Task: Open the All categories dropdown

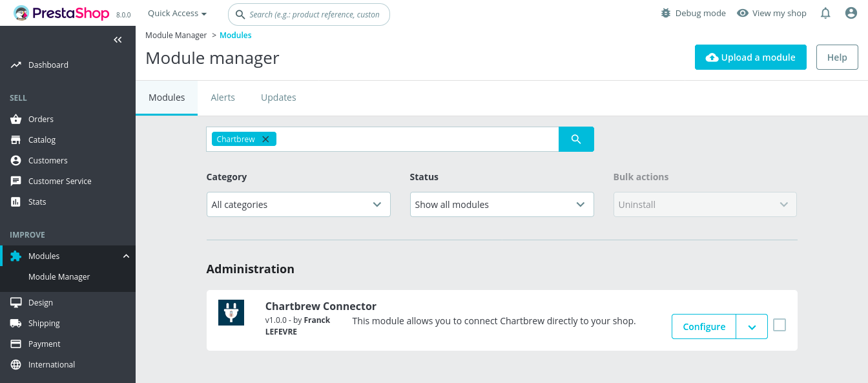Action: coord(298,204)
